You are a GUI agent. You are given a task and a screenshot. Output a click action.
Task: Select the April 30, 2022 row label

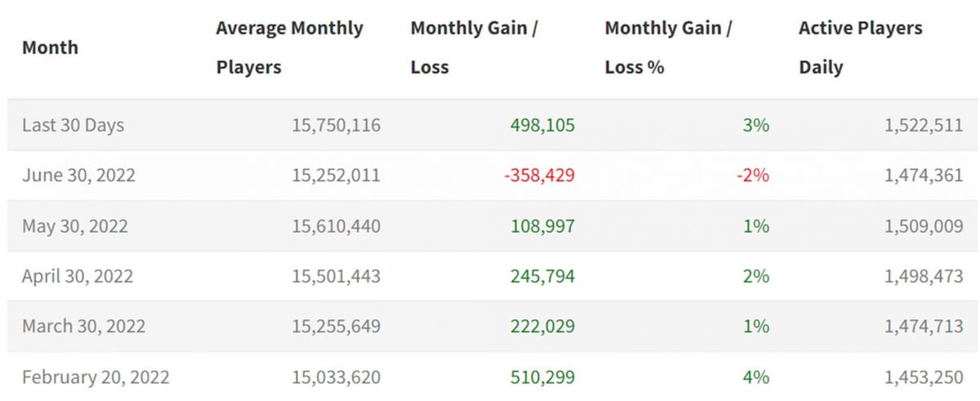(x=77, y=276)
